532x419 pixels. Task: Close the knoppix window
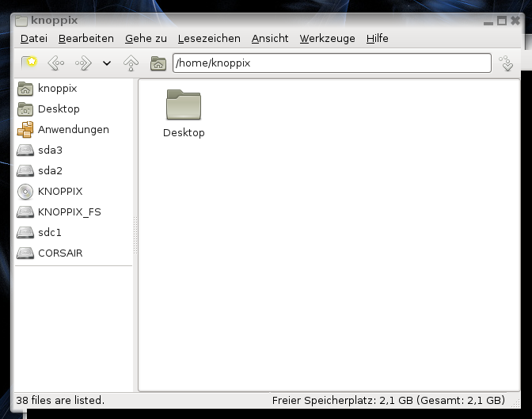[515, 21]
